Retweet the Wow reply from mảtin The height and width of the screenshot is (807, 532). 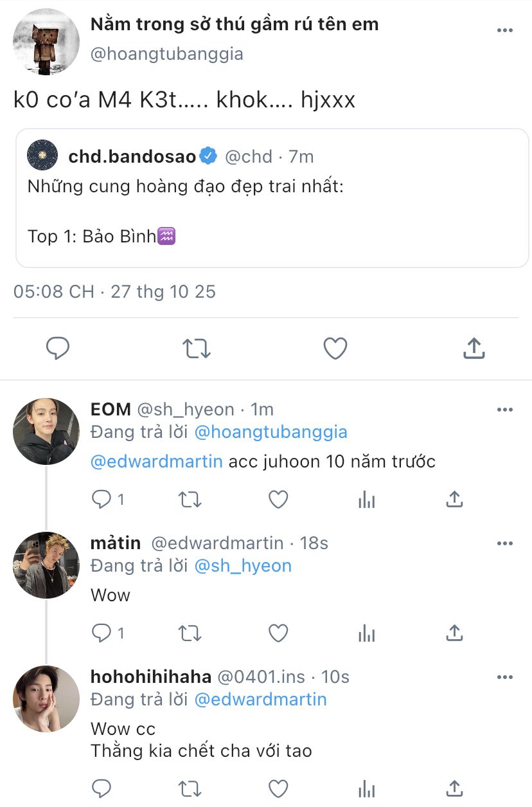[190, 633]
